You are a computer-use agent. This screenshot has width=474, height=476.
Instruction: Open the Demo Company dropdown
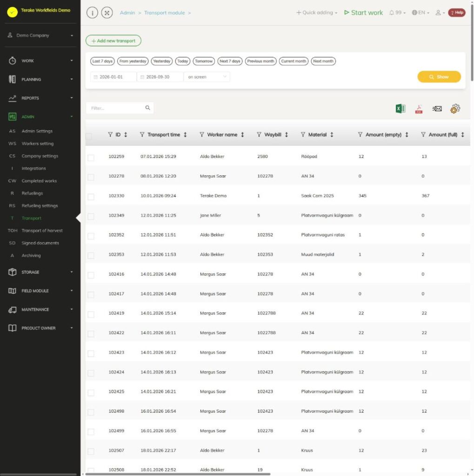pos(40,35)
